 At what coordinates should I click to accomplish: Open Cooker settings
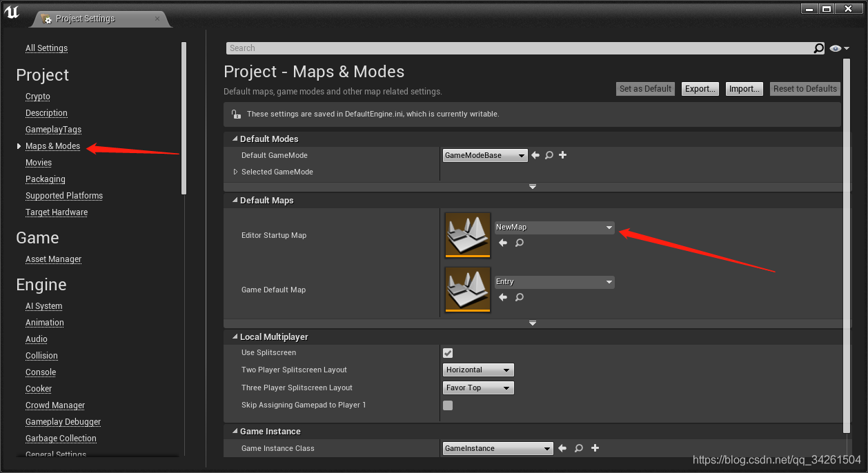pyautogui.click(x=39, y=389)
